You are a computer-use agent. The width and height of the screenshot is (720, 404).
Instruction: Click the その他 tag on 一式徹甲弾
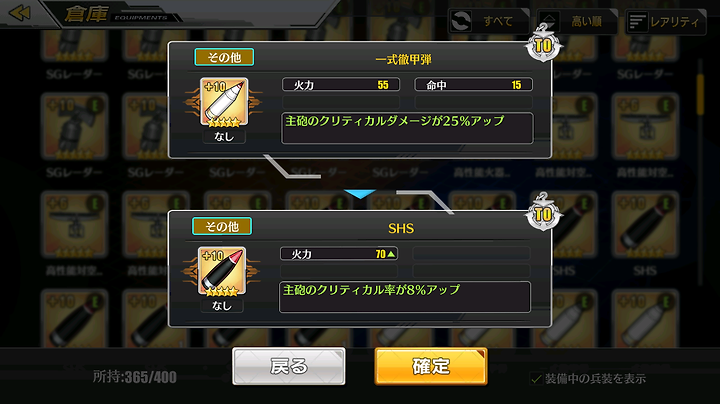(x=224, y=57)
